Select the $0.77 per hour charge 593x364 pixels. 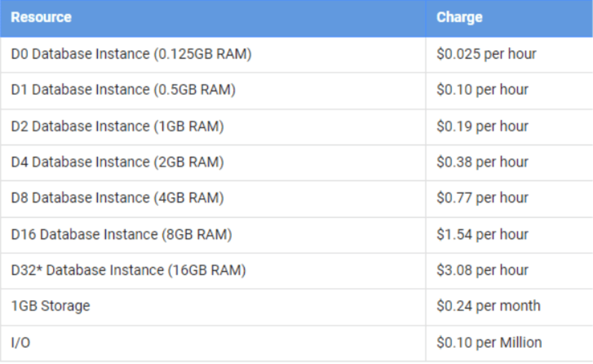[x=482, y=198]
